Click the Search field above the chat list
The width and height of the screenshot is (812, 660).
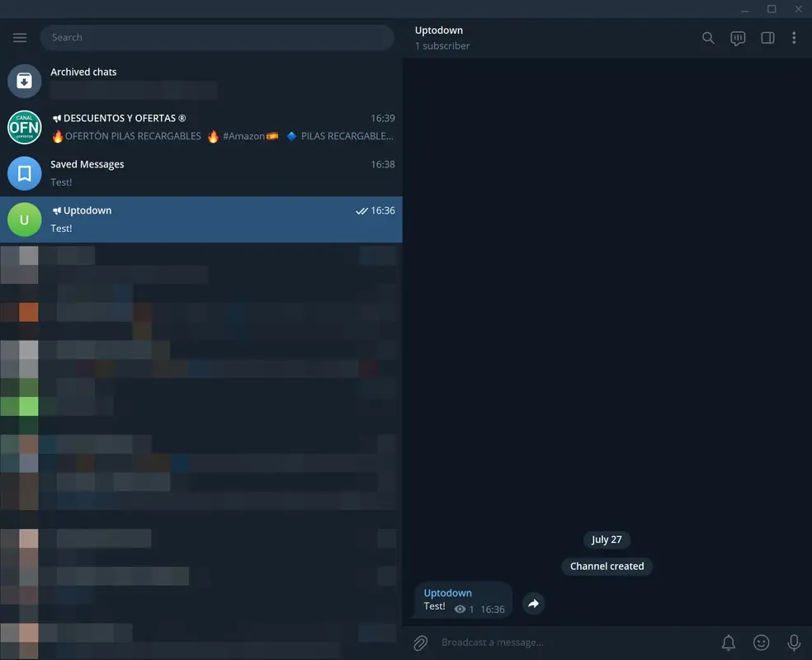(217, 36)
